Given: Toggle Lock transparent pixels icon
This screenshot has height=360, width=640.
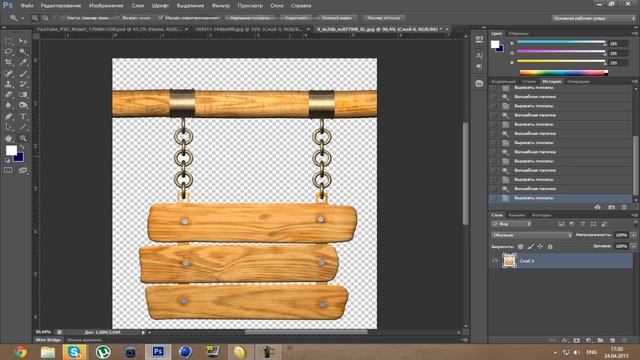Looking at the screenshot, I should click(520, 247).
